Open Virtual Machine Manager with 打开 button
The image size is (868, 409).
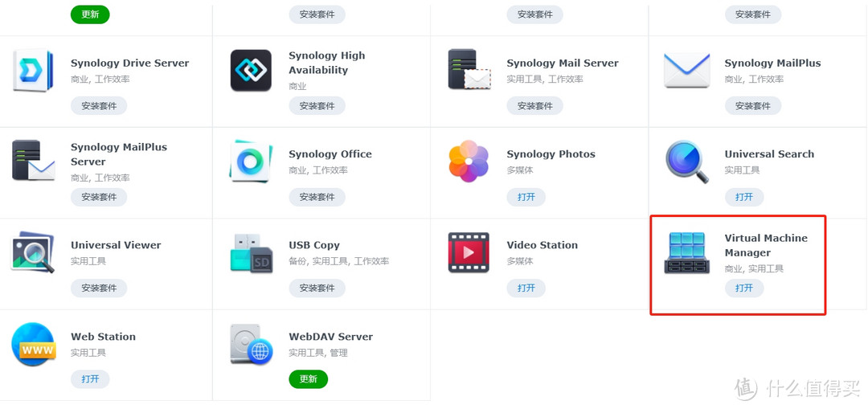744,288
